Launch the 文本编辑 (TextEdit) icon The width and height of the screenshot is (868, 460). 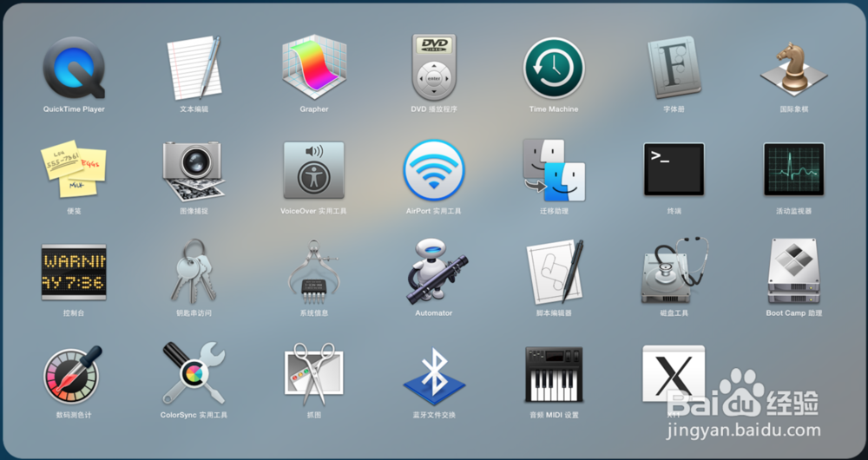[194, 68]
